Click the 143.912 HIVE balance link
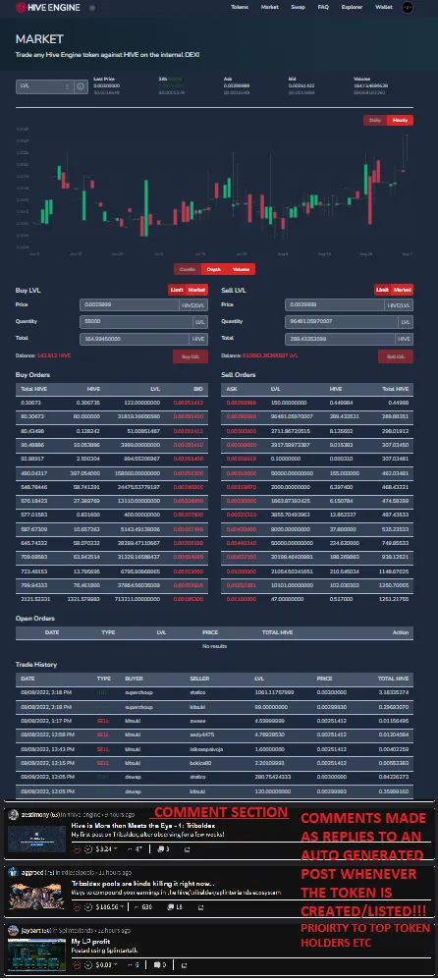 52,355
